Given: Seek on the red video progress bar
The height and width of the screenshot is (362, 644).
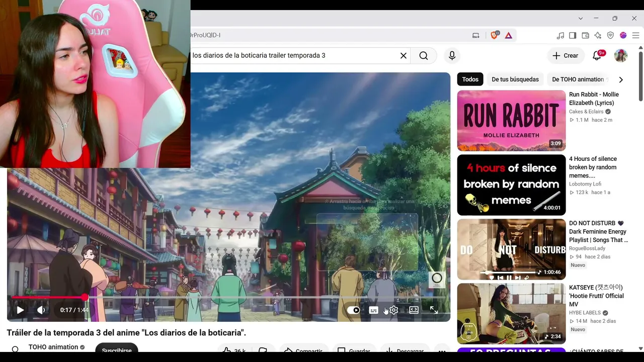Looking at the screenshot, I should click(228, 298).
